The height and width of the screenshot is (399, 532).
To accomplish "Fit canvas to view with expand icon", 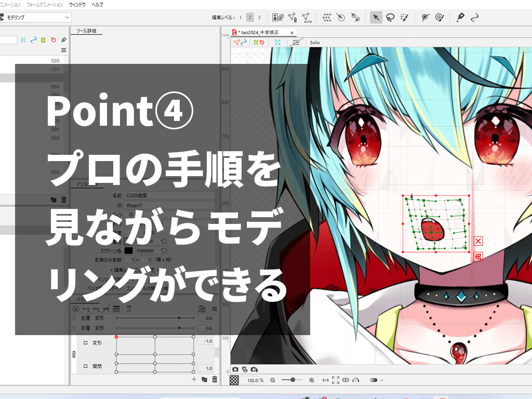I will coord(336,380).
